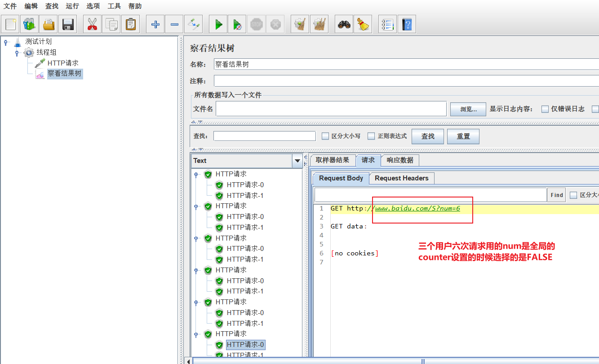Collapse the 线程组 node in test tree

click(17, 52)
